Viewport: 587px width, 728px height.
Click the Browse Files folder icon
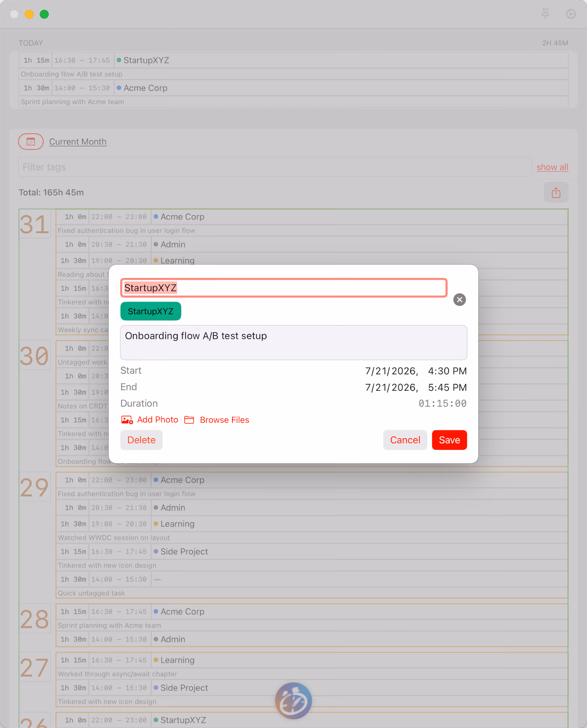click(x=189, y=420)
